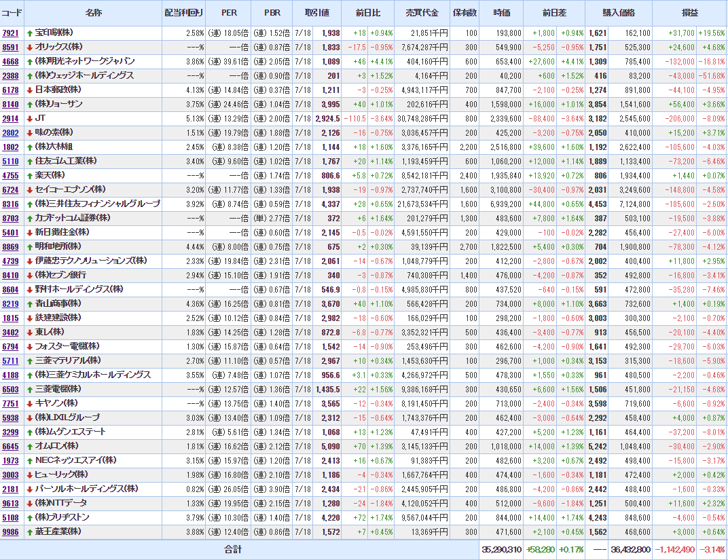728x560 pixels.
Task: Click the 配当利回り column header
Action: 183,13
